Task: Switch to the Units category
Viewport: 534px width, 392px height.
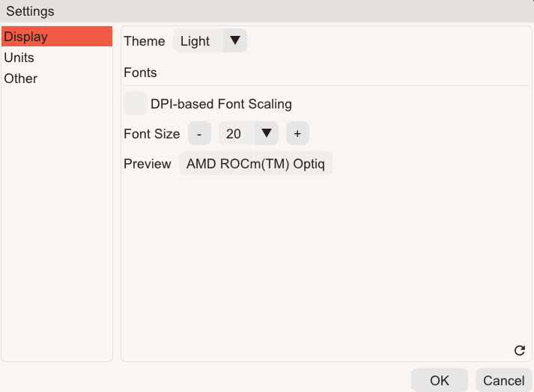Action: coord(19,58)
